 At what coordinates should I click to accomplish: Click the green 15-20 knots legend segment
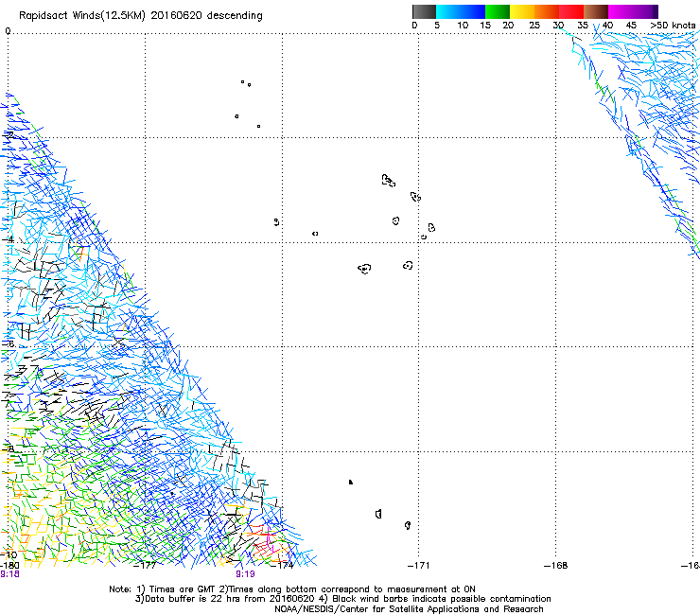[498, 11]
